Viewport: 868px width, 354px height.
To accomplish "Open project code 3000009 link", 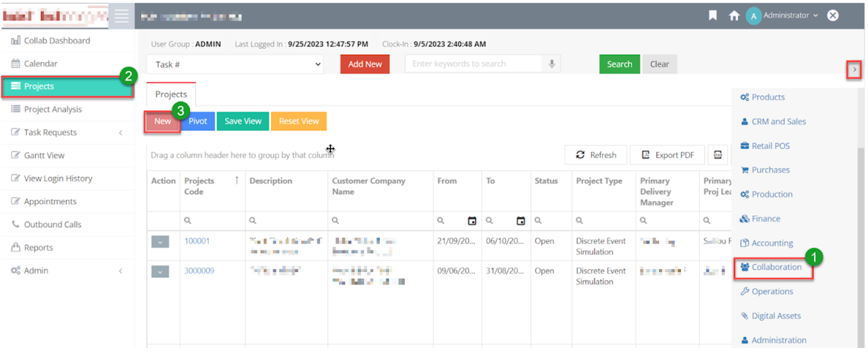I will 199,271.
